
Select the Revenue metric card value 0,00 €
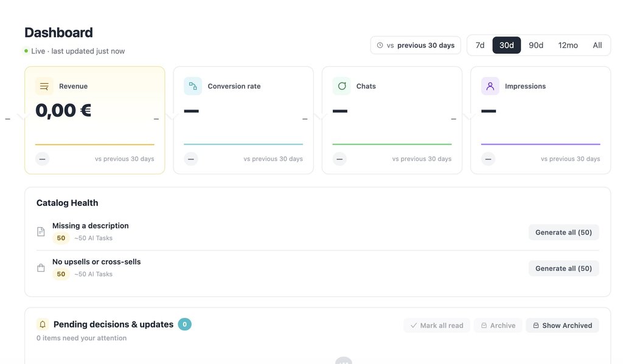(x=63, y=111)
